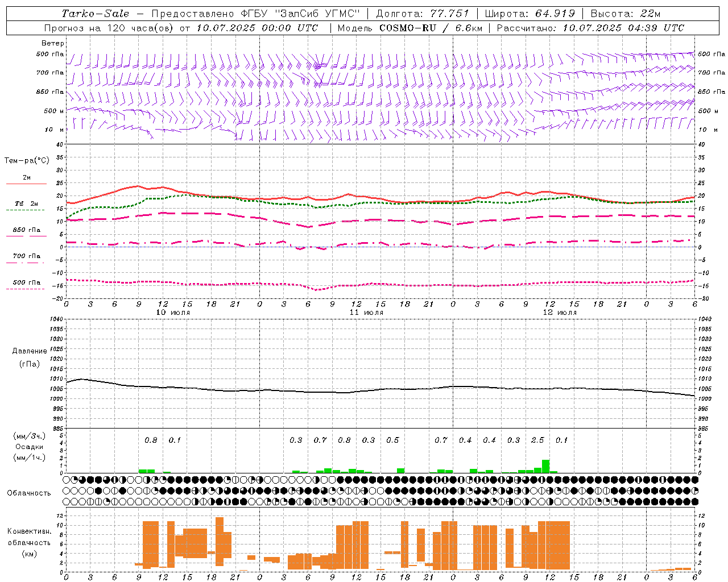
Task: Click the Td 2м legend label
Action: 26,203
